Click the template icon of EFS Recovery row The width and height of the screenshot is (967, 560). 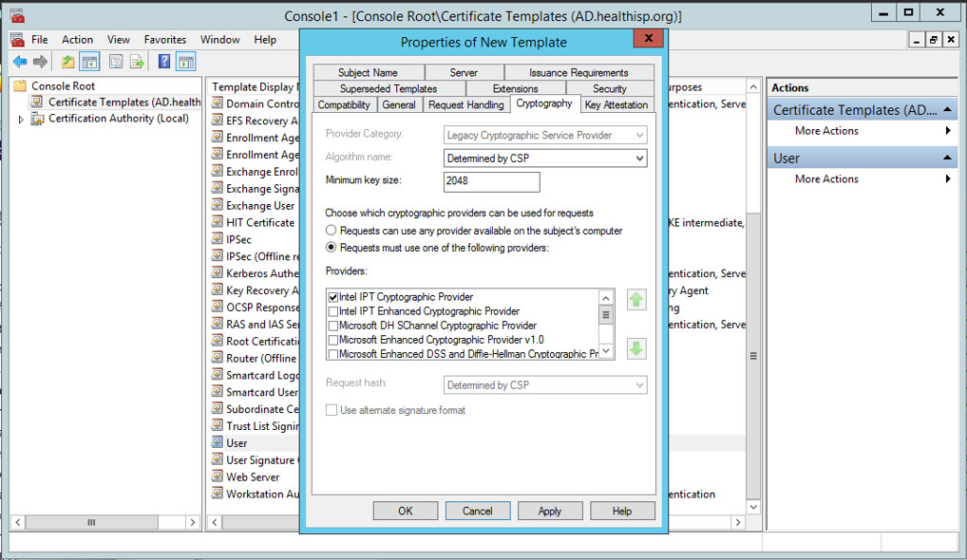pos(218,121)
